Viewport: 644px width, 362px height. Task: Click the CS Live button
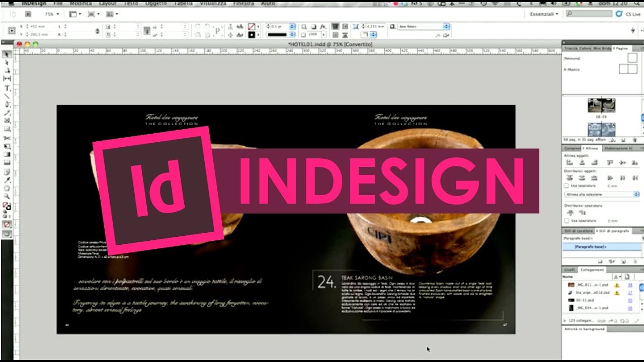tap(628, 14)
